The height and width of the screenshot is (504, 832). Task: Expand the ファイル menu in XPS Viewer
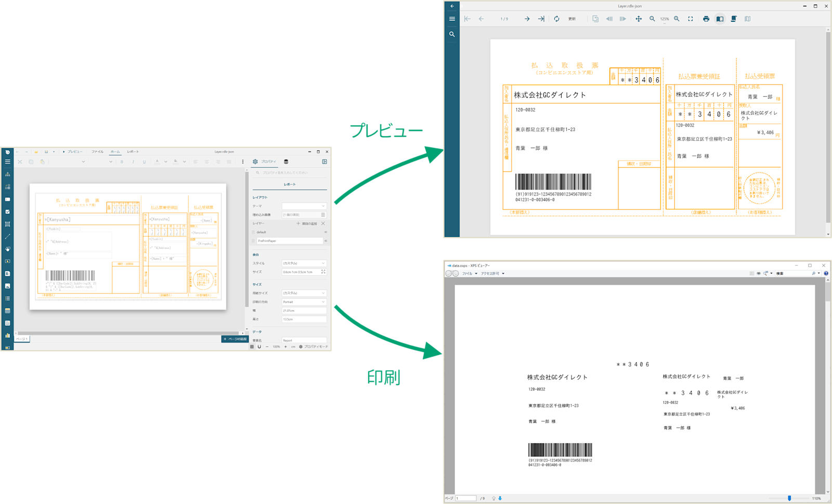tap(470, 273)
